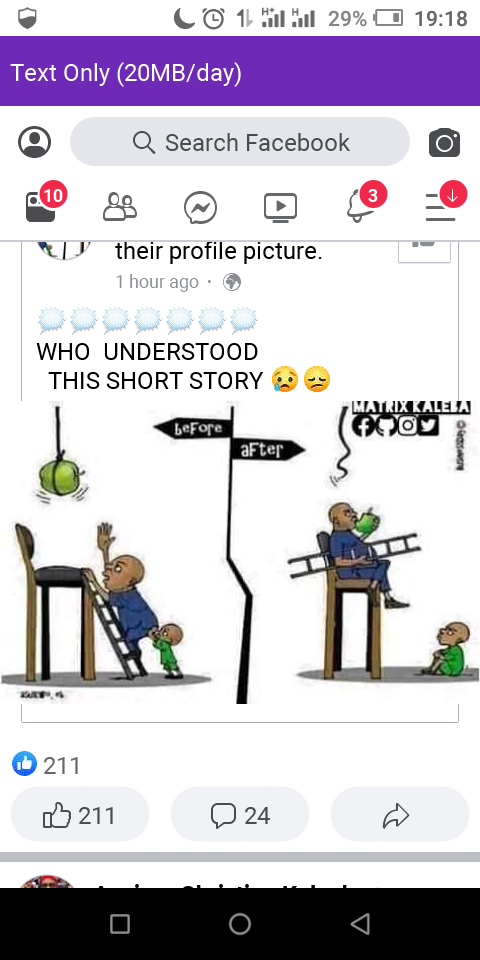Open notifications bell with 3 badge
This screenshot has height=960, width=480.
365,204
